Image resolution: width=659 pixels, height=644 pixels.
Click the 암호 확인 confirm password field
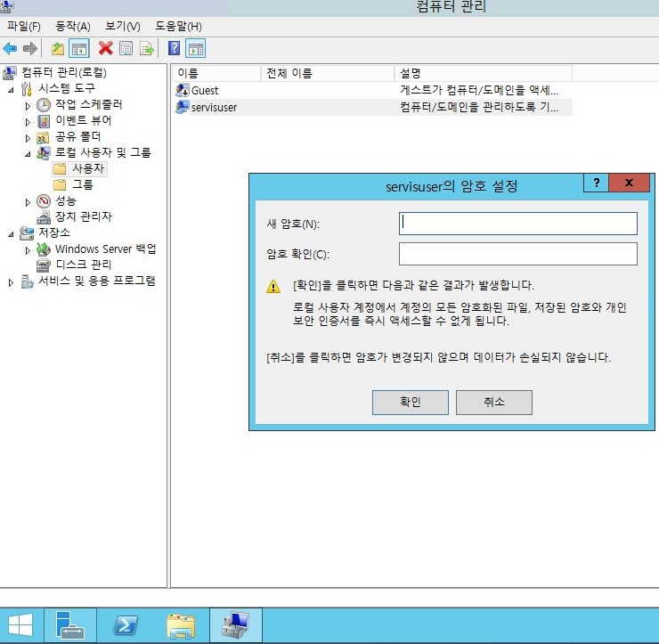[517, 255]
